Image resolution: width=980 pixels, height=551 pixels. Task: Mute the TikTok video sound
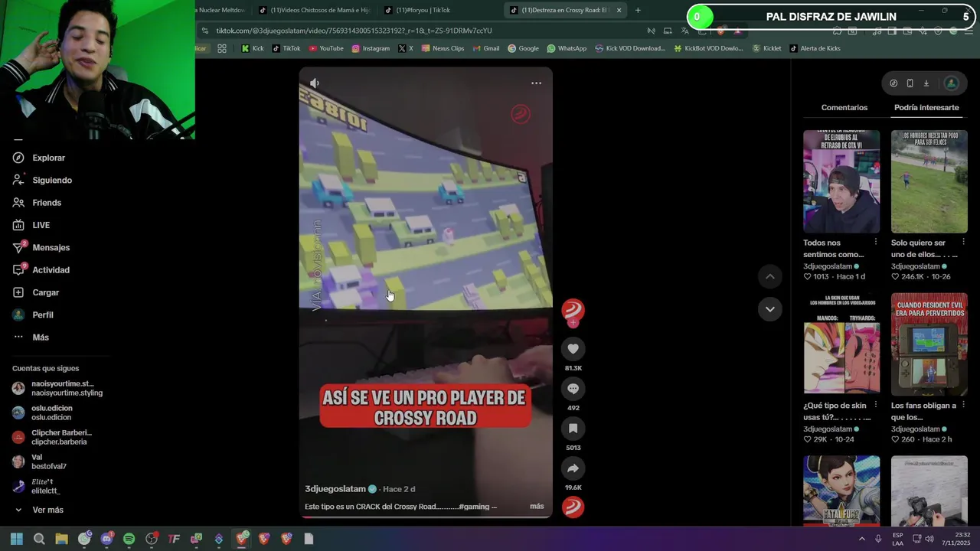[314, 83]
